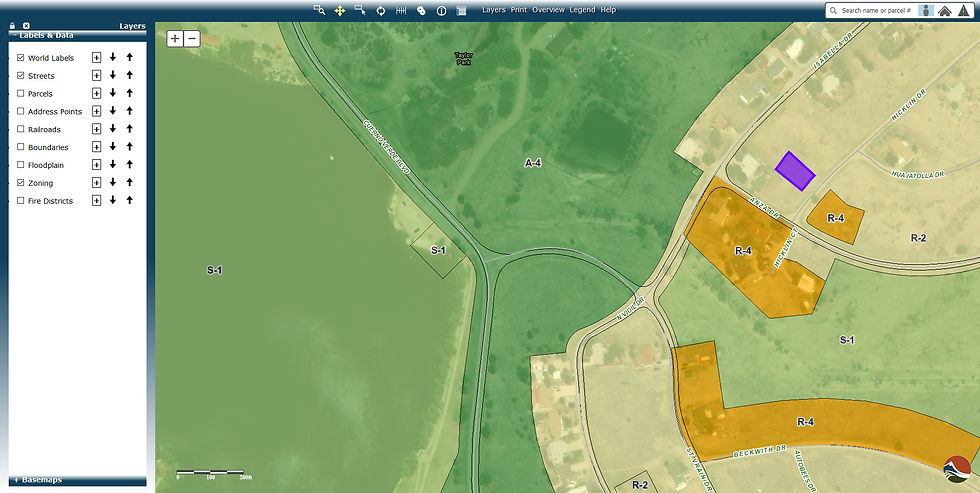Move Address Points layer up

click(x=129, y=111)
